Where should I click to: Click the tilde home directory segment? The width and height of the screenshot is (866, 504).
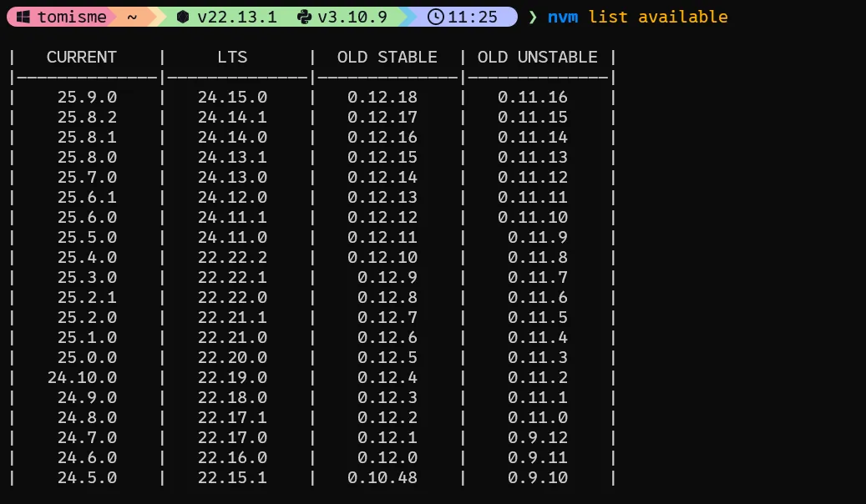(x=132, y=18)
